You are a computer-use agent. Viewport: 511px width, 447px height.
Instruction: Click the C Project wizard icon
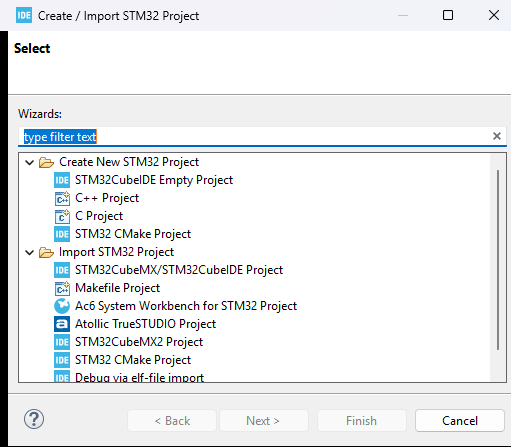[62, 216]
